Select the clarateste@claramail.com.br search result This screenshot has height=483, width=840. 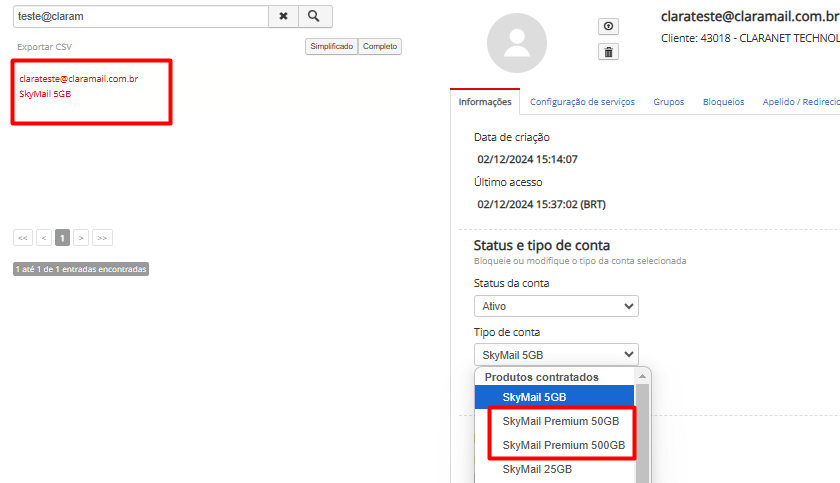(x=78, y=78)
